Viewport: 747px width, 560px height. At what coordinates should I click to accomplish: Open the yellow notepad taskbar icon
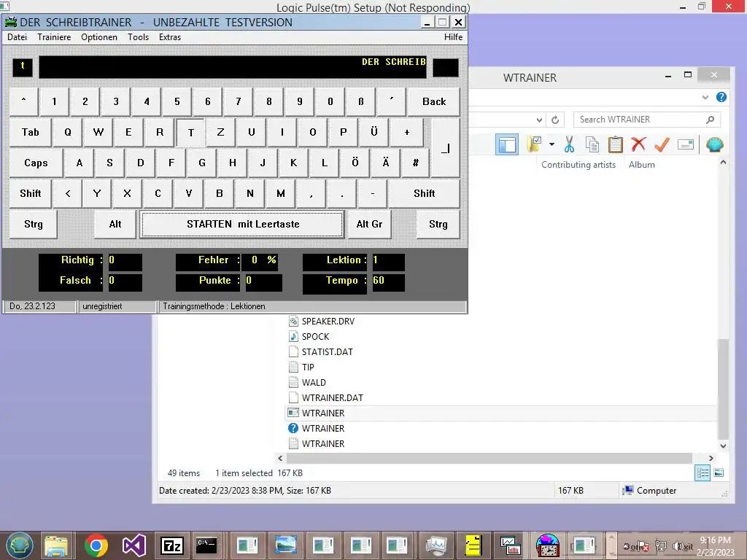473,545
